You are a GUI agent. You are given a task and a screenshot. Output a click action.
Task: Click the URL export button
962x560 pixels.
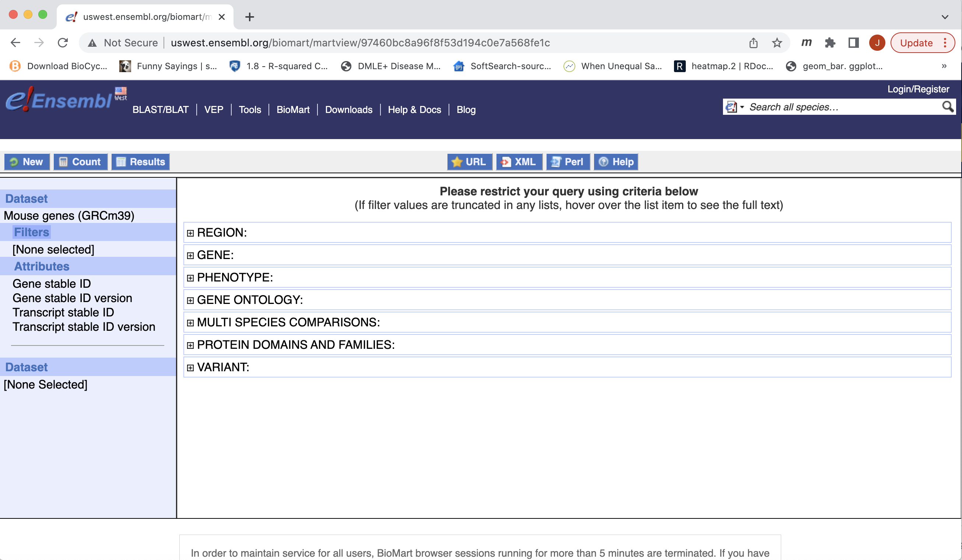coord(470,161)
